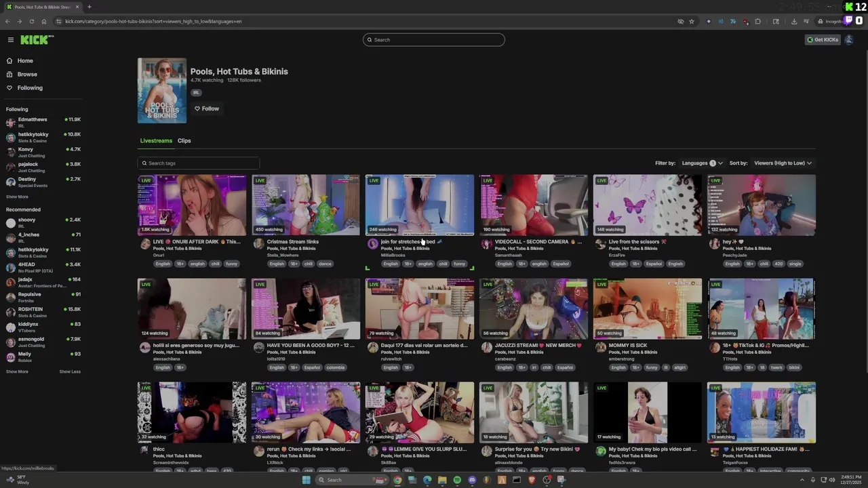Open Microsoft Edge from the taskbar
Screen dimensions: 868x488
point(427,480)
